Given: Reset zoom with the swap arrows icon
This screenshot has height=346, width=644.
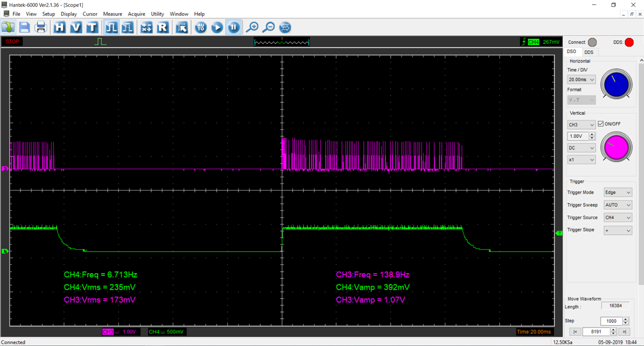Looking at the screenshot, I should click(x=285, y=27).
